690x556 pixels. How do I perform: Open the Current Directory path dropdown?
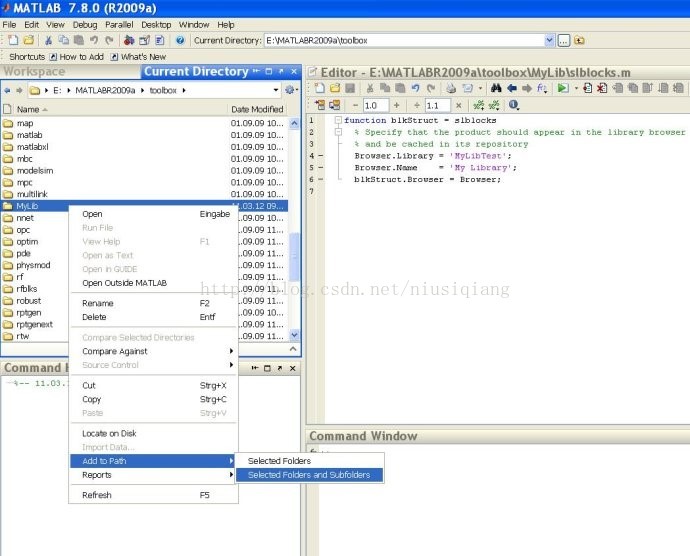point(549,41)
